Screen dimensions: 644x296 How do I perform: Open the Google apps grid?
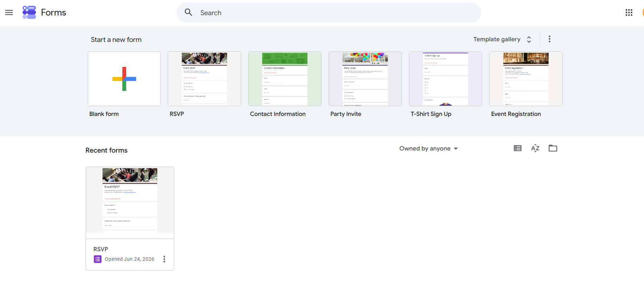click(629, 13)
